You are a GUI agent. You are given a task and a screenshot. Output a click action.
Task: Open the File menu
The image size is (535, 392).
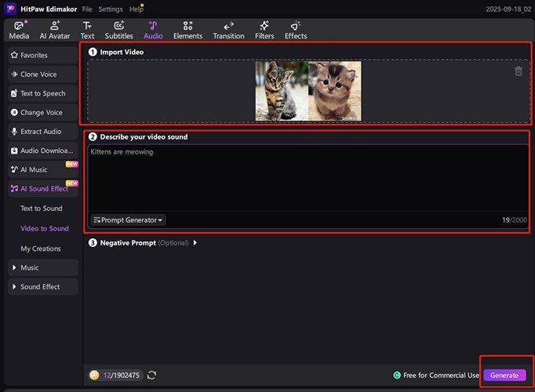click(87, 9)
